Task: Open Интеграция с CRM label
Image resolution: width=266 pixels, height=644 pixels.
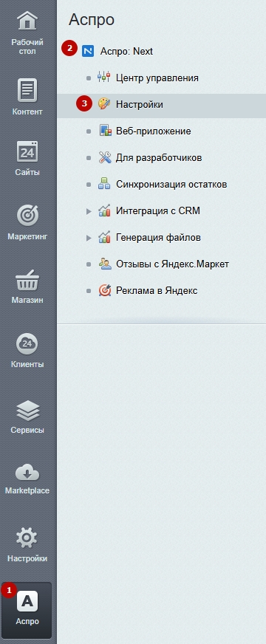Action: click(158, 211)
